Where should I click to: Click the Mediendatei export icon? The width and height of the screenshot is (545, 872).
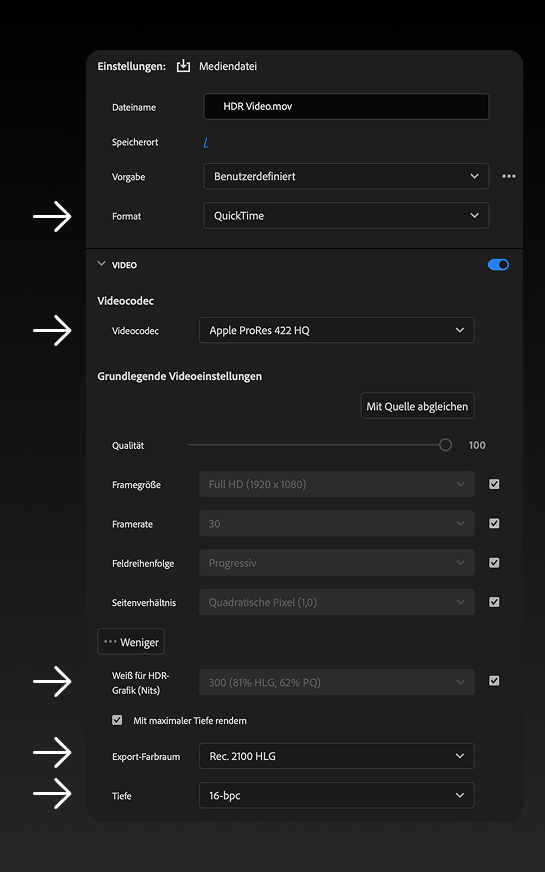click(x=183, y=66)
